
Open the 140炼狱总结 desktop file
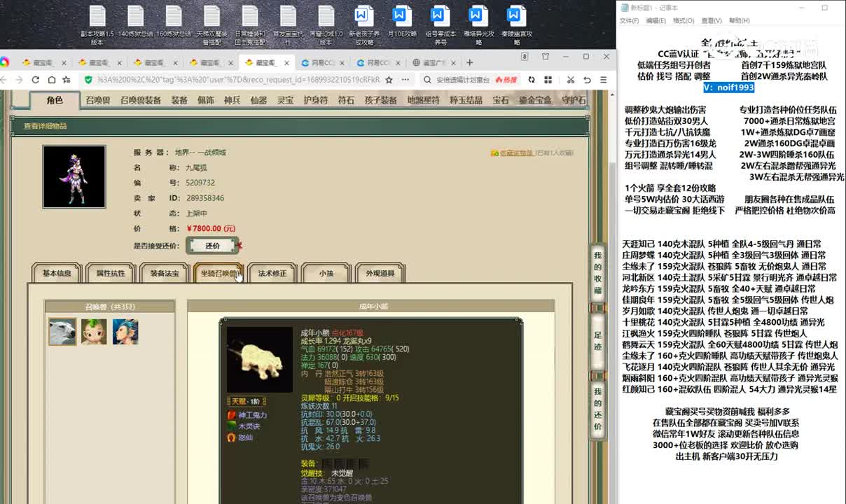point(135,22)
